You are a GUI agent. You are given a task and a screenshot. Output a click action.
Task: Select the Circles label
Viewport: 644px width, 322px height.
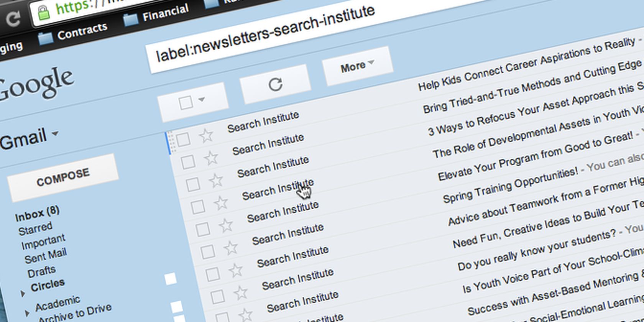coord(48,285)
